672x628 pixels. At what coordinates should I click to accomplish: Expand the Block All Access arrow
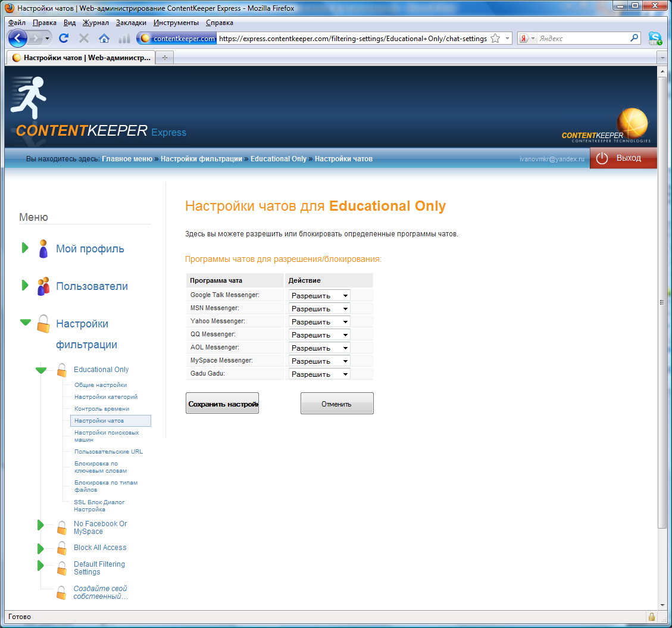tap(40, 549)
